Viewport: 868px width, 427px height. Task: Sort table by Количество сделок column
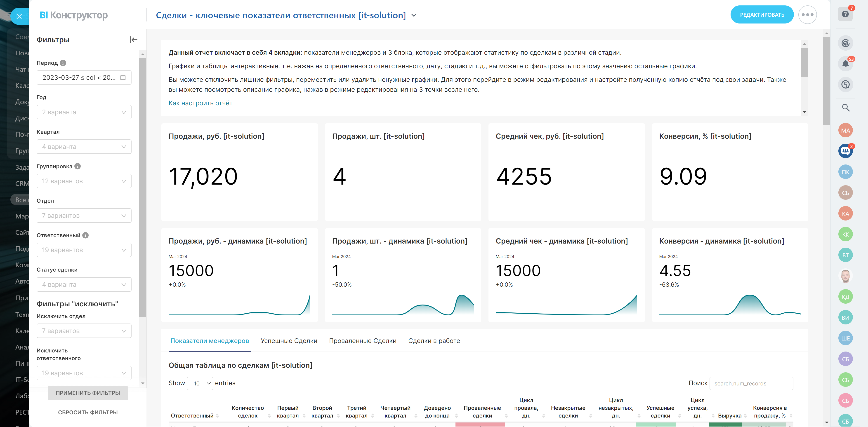coord(248,411)
